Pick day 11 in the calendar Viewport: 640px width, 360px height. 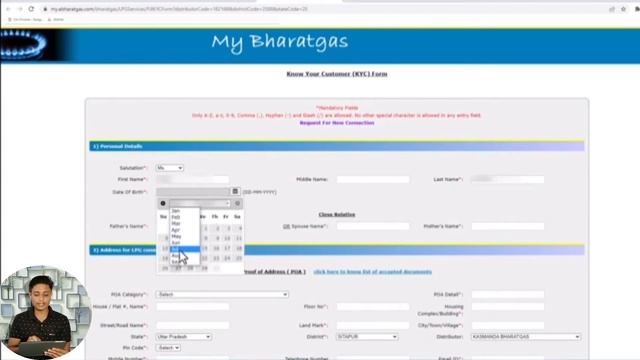(239, 238)
